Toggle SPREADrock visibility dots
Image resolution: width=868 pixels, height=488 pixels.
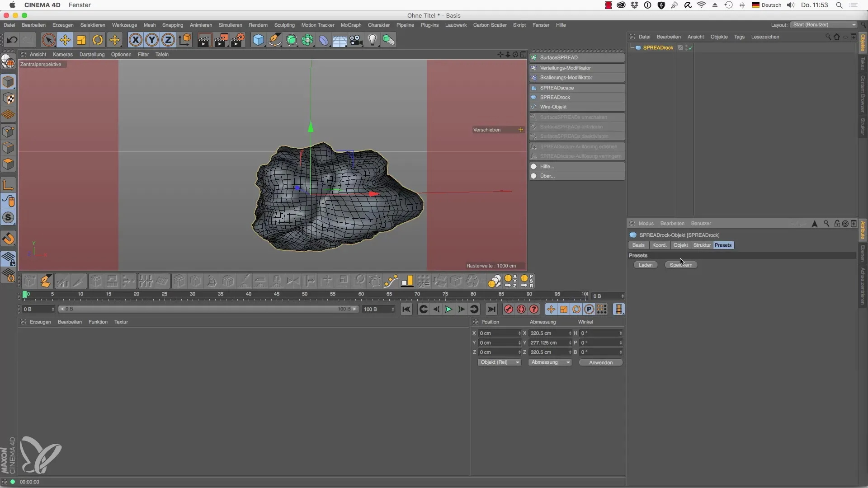[686, 48]
